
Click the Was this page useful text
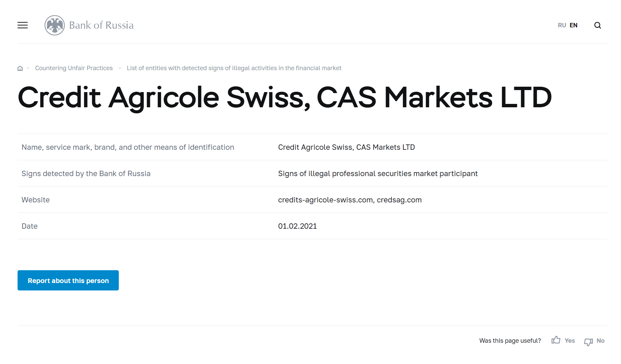tap(510, 341)
